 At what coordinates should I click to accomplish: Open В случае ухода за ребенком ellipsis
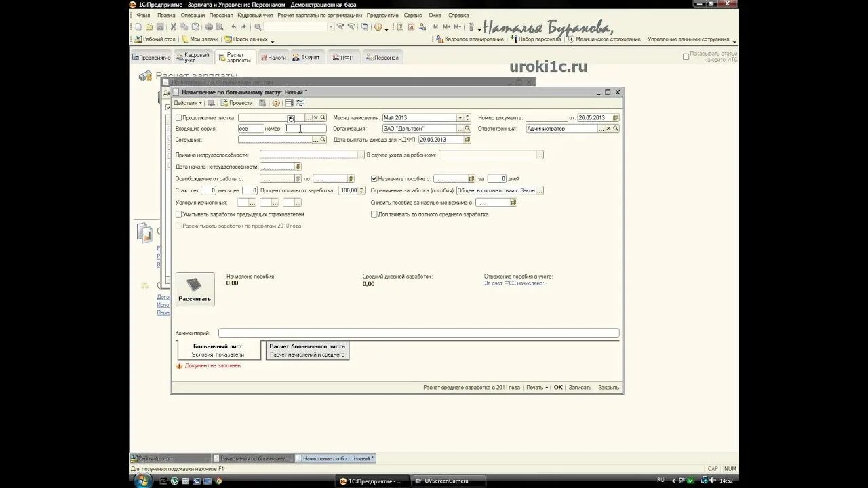(540, 155)
